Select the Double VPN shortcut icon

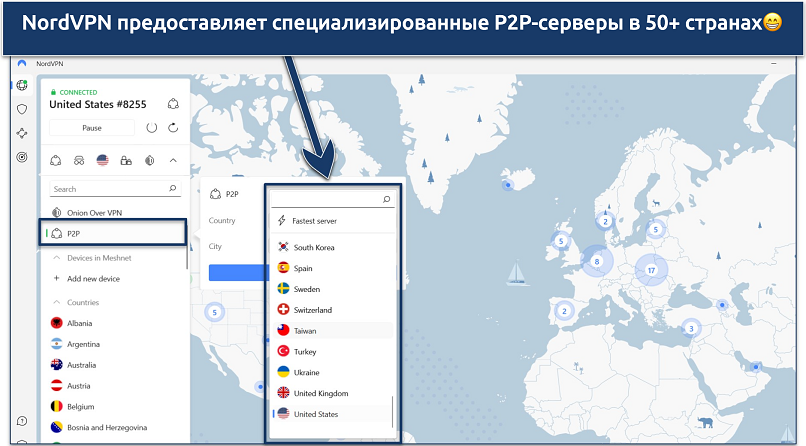point(79,160)
